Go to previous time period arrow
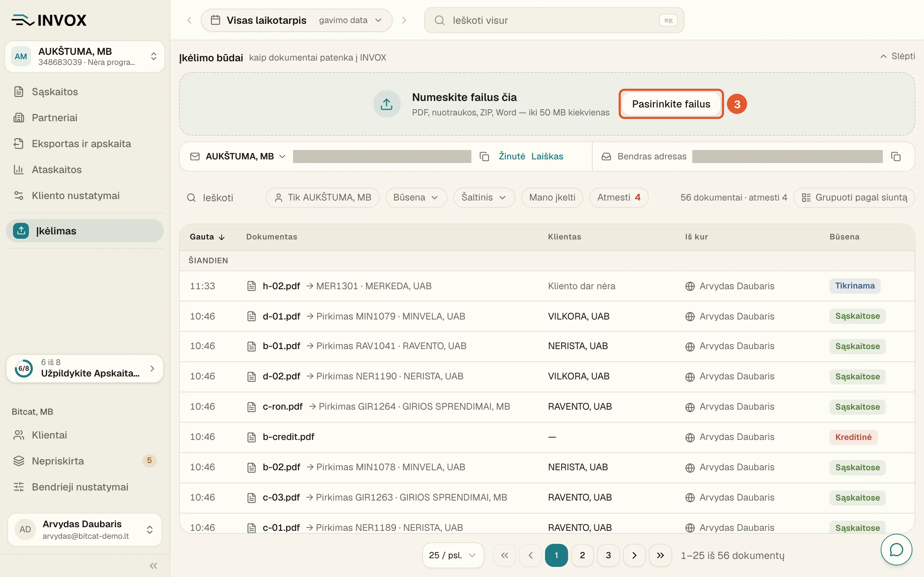This screenshot has width=924, height=577. pos(189,20)
